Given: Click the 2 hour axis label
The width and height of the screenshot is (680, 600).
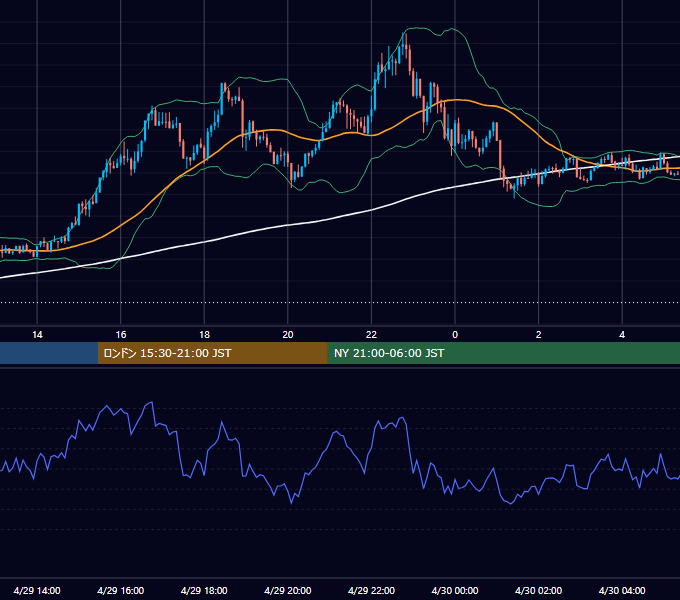Looking at the screenshot, I should (539, 335).
